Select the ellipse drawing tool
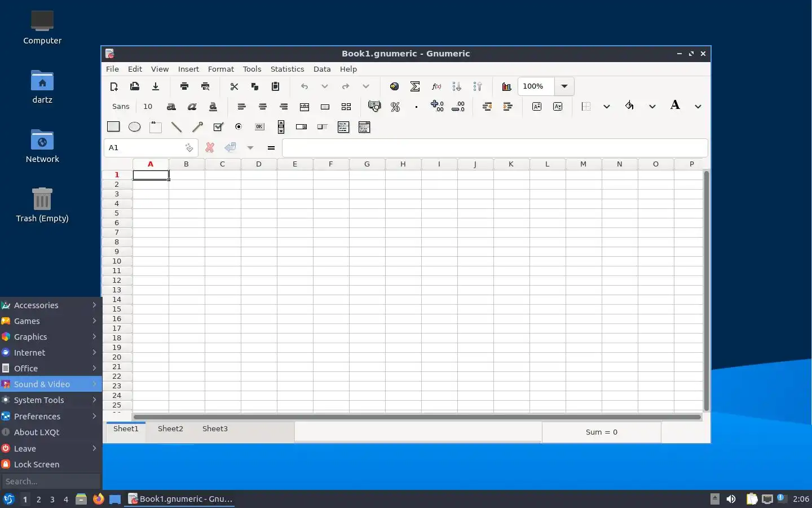 (134, 127)
